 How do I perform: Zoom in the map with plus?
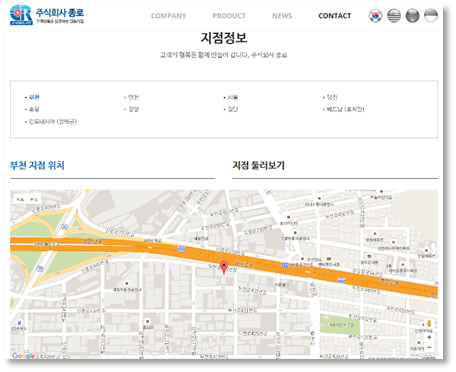coord(429,337)
